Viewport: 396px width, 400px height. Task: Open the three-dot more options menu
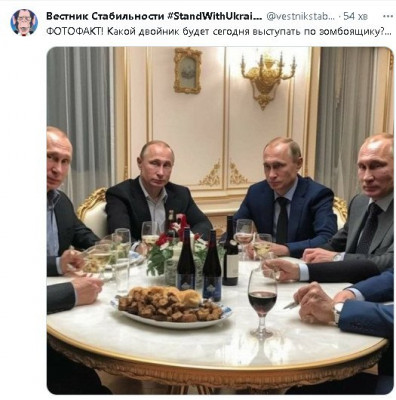[387, 16]
